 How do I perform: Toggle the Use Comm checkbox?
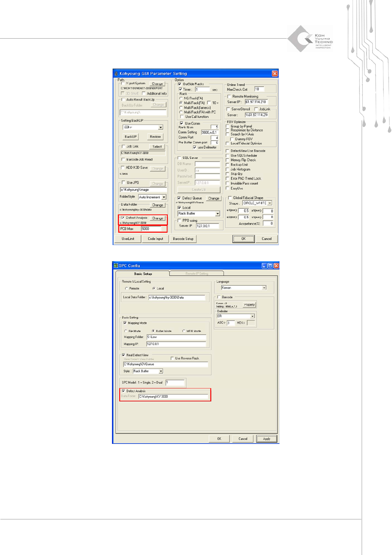[x=182, y=123]
